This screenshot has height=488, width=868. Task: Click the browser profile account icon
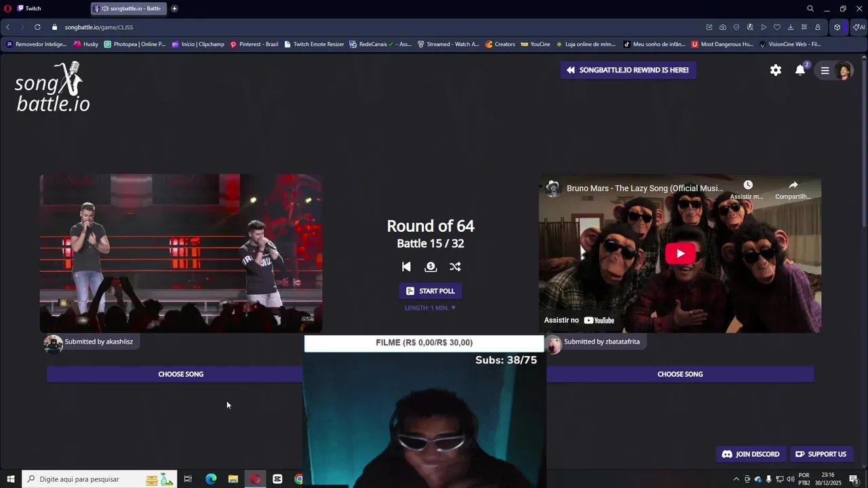[x=818, y=27]
